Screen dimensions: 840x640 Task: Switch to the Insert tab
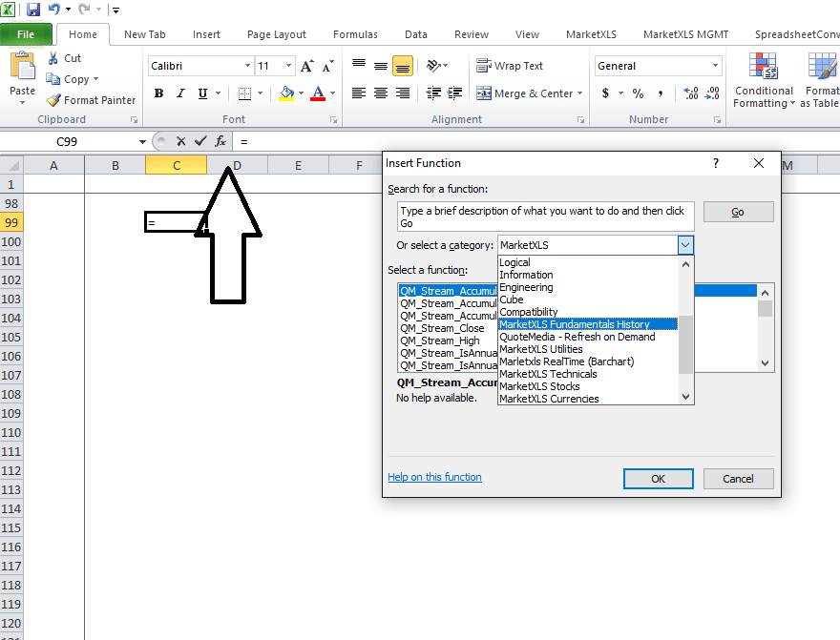(x=206, y=34)
